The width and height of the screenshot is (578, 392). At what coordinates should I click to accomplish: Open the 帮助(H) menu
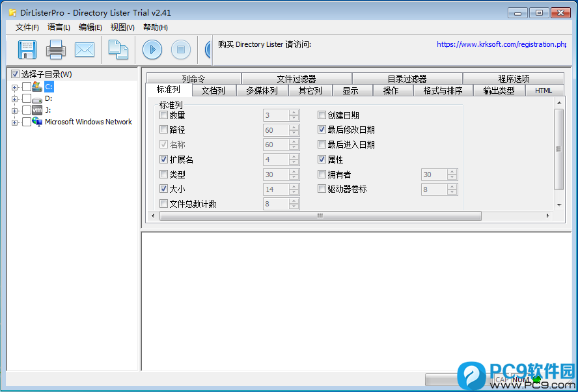[x=155, y=27]
